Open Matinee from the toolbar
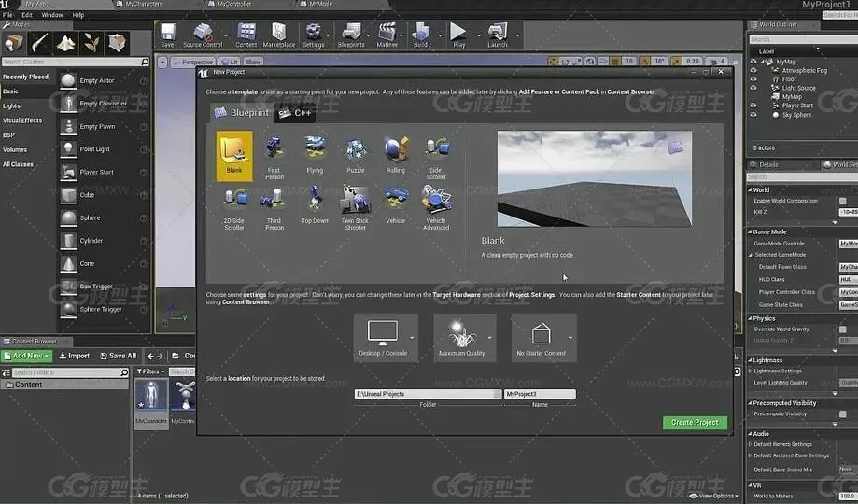This screenshot has width=858, height=504. tap(387, 35)
